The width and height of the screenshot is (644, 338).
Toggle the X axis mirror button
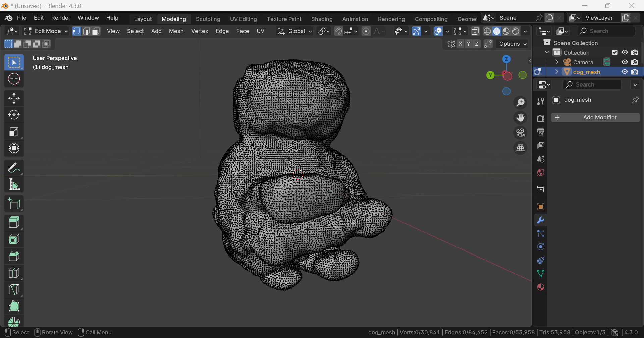(x=460, y=44)
